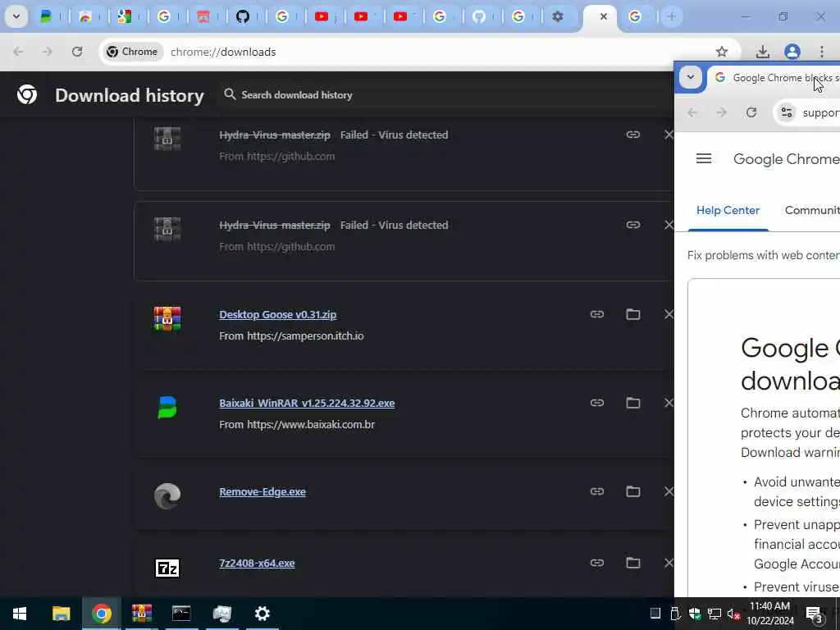840x630 pixels.
Task: Click the Edge icon beside Remove-Edge.exe
Action: click(x=167, y=495)
